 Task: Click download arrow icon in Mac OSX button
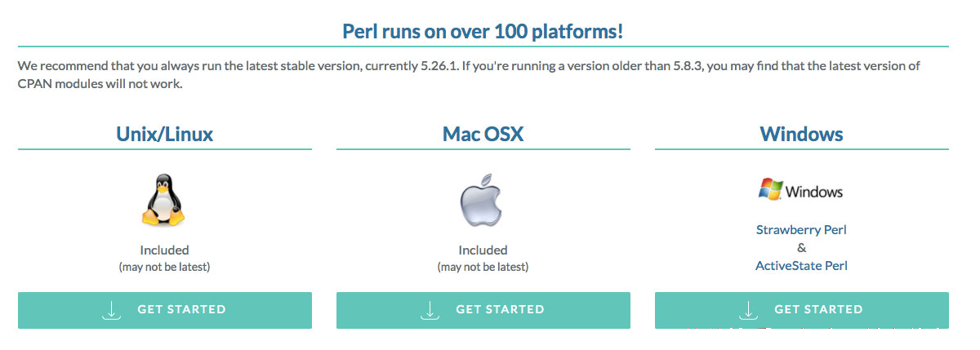pyautogui.click(x=430, y=310)
